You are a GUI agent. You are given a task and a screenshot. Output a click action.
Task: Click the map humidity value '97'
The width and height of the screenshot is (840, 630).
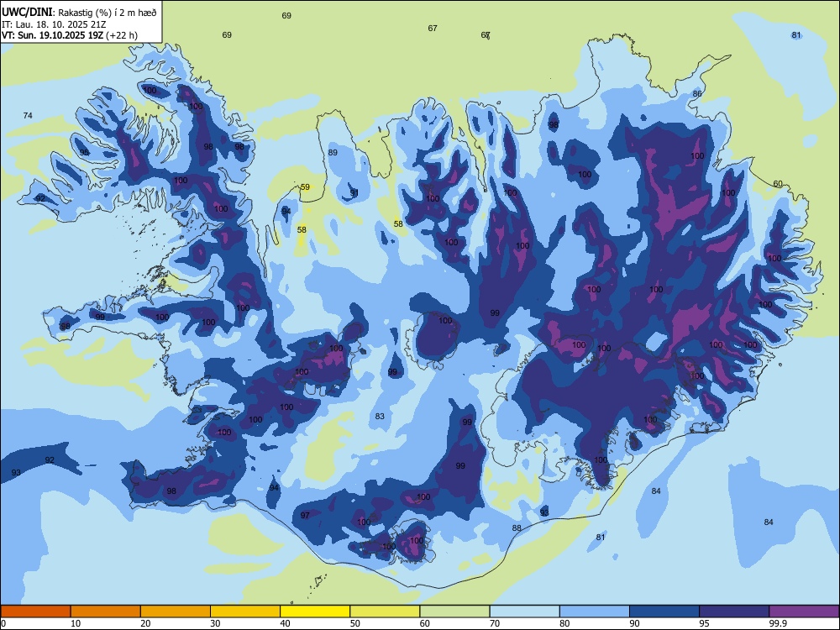coord(305,516)
